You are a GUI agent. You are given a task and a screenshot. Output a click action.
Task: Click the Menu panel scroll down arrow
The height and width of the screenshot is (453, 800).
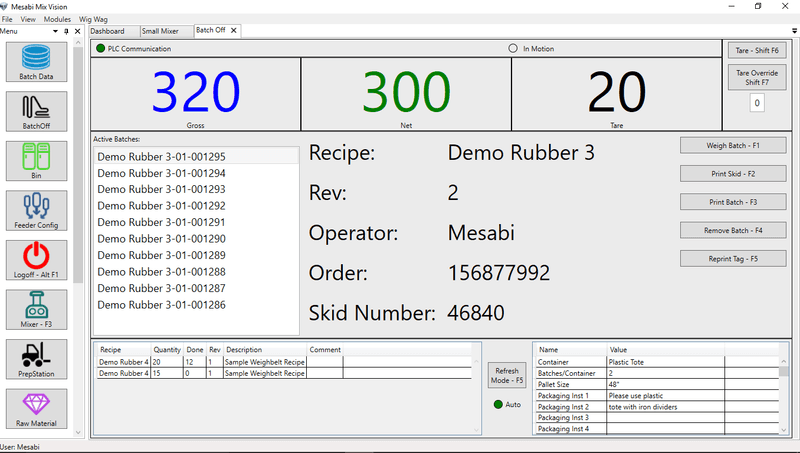coord(78,433)
